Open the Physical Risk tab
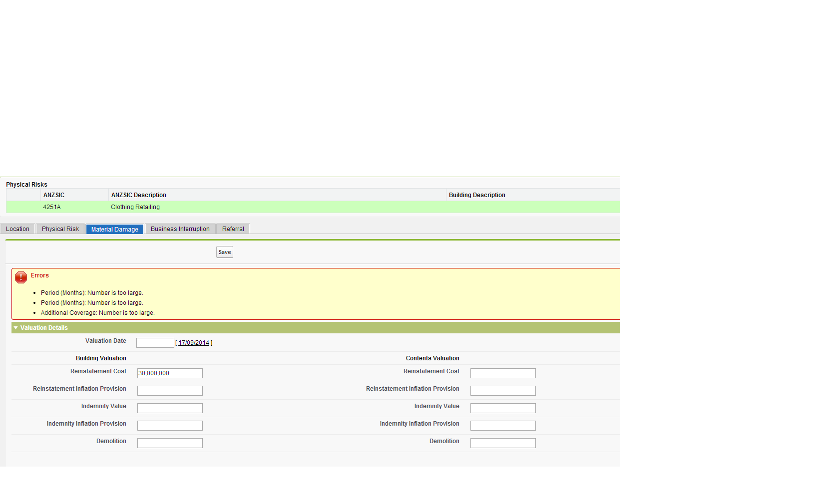 pos(60,229)
